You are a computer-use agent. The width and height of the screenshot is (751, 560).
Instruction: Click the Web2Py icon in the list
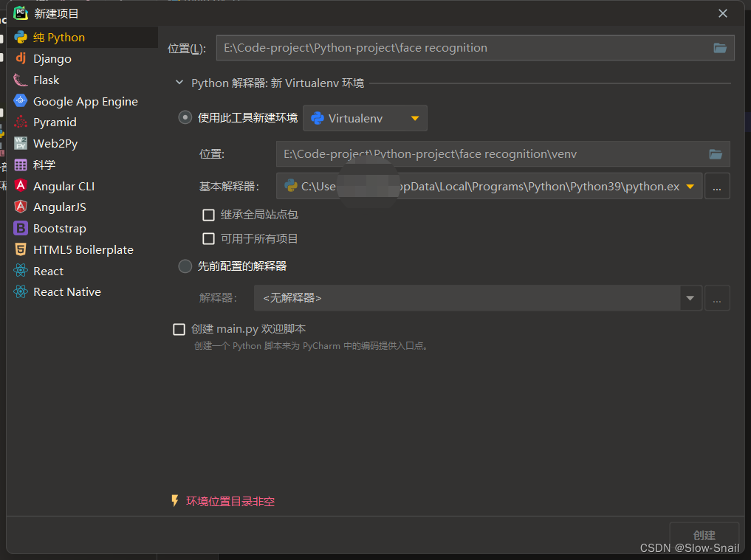[x=21, y=143]
